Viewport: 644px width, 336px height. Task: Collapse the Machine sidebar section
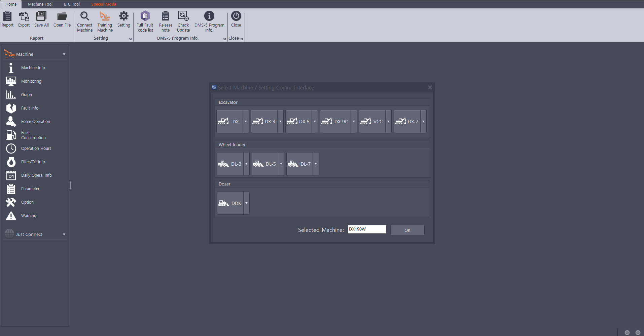(64, 54)
